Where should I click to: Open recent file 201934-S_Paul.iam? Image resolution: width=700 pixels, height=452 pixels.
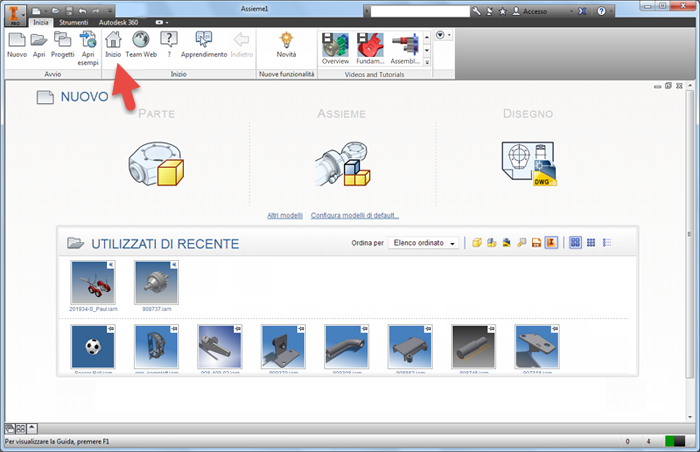tap(93, 286)
